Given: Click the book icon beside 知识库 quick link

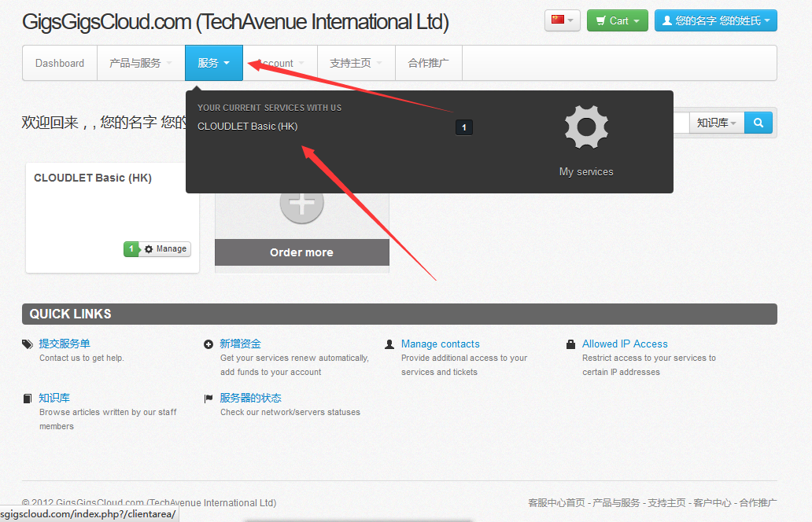Looking at the screenshot, I should [x=28, y=399].
